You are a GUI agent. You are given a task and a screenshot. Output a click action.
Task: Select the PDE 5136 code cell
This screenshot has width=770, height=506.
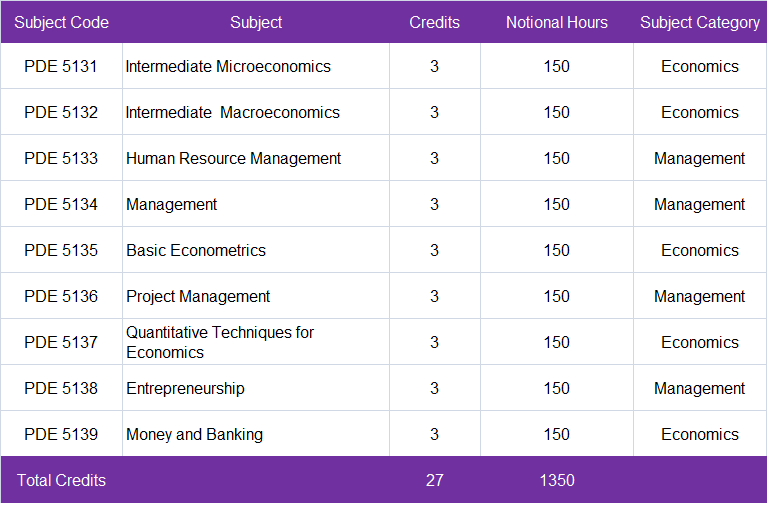(x=61, y=297)
